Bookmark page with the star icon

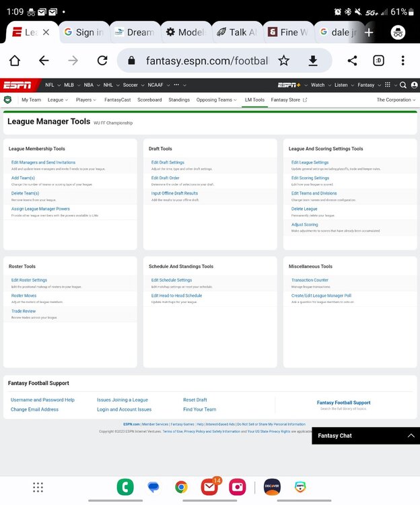point(283,61)
